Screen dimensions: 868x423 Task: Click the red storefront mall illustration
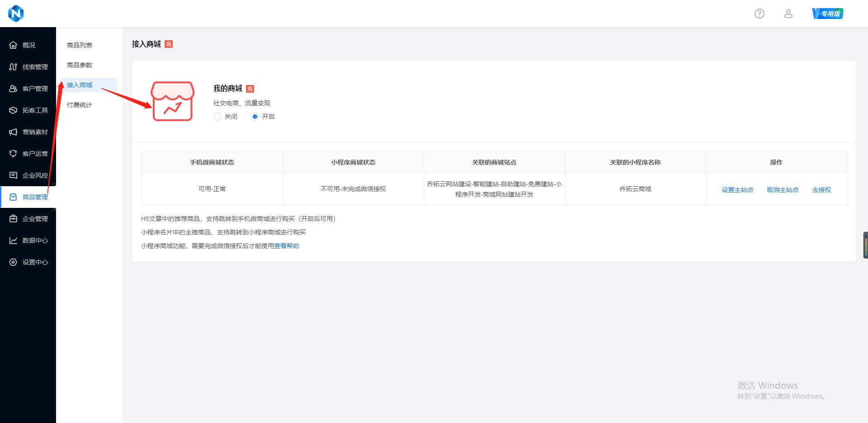173,101
